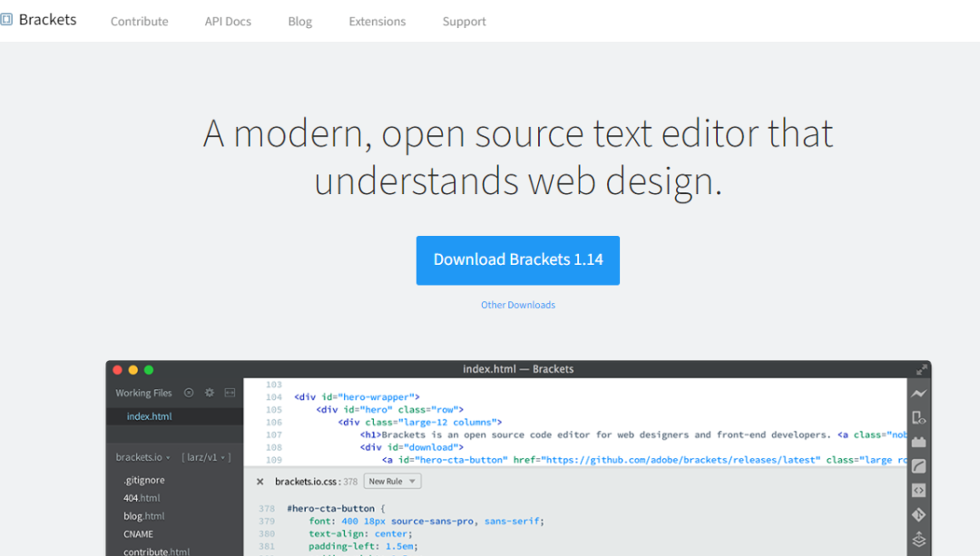Open the New Rule dropdown
The width and height of the screenshot is (980, 556).
(x=392, y=482)
